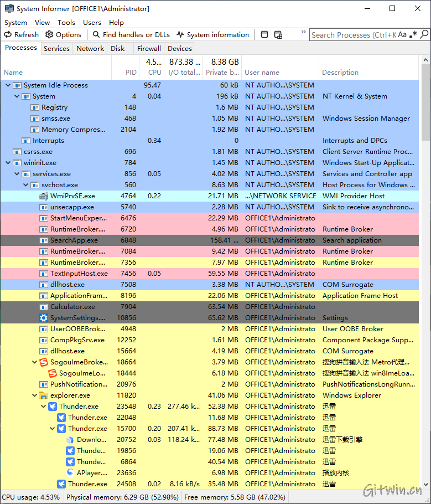Viewport: 431px width, 504px height.
Task: Open System information pulse icon
Action: pyautogui.click(x=180, y=34)
